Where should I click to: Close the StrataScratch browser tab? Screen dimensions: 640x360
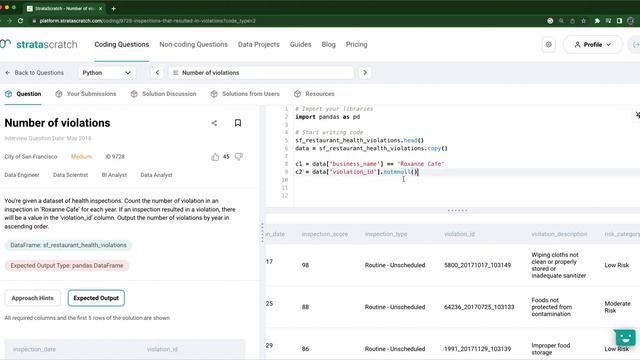100,8
